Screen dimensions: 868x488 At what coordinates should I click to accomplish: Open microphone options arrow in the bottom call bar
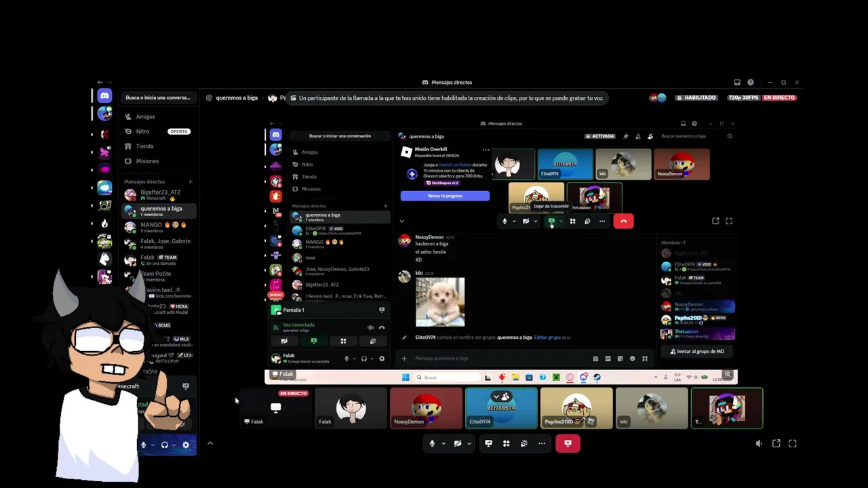tap(443, 444)
